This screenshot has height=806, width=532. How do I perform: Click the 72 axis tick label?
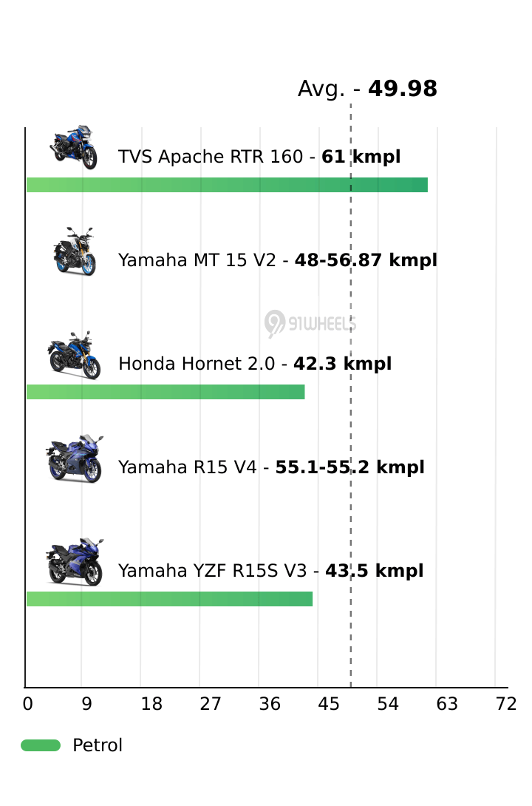(x=506, y=705)
